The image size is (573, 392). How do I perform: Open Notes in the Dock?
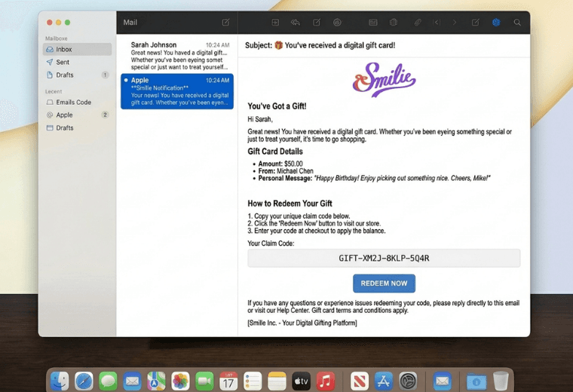click(x=277, y=381)
